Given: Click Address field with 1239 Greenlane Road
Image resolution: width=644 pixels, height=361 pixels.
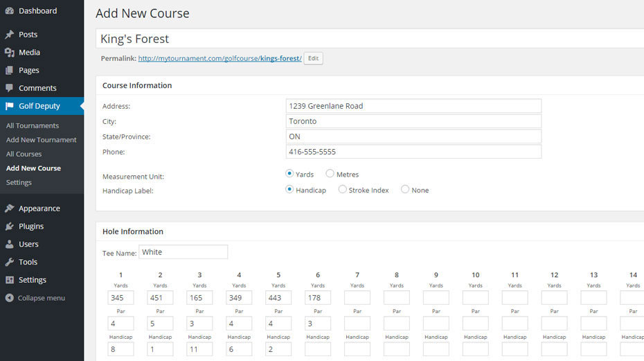Looking at the screenshot, I should pyautogui.click(x=413, y=106).
